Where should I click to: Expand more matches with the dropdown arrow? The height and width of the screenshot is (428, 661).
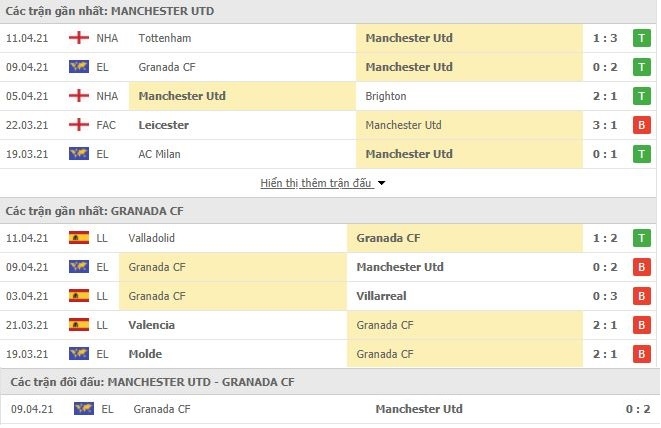coord(382,183)
